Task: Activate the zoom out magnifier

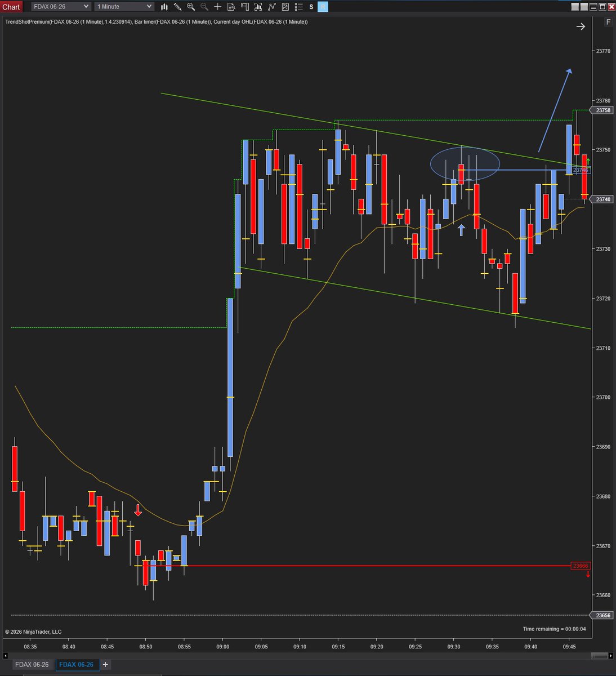Action: point(204,7)
